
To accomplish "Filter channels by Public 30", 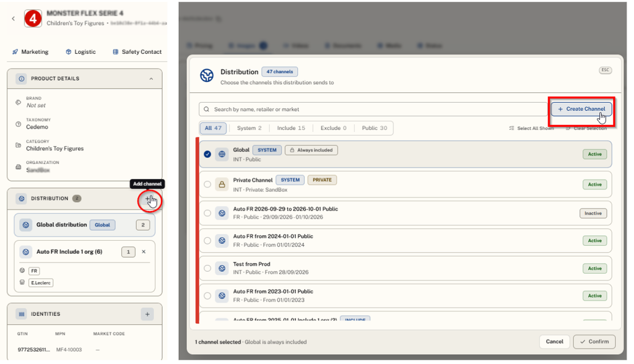I will point(375,128).
